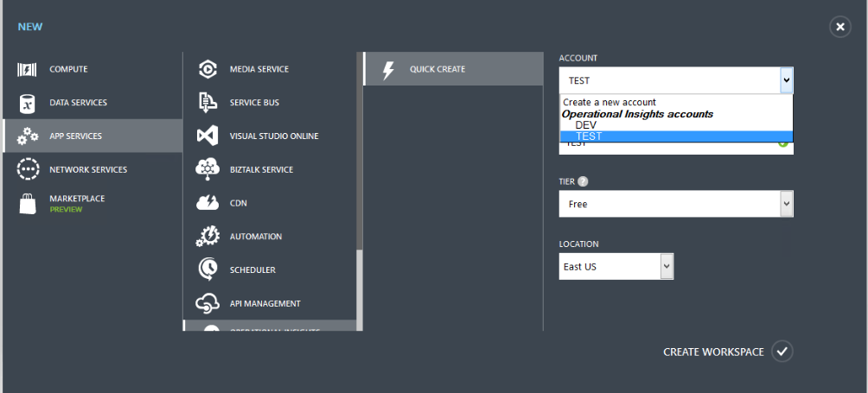This screenshot has height=393, width=868.
Task: Select the Quick Create option
Action: pos(437,69)
